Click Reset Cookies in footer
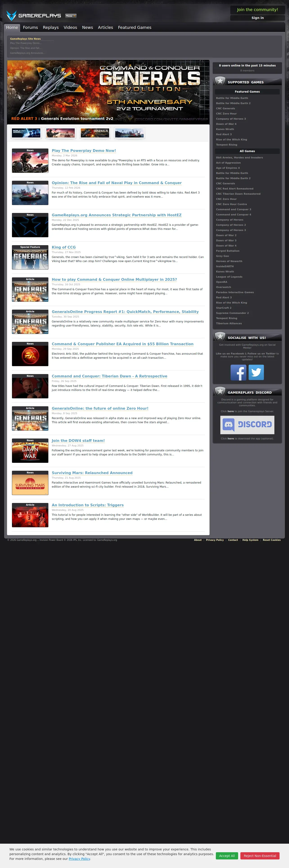This screenshot has width=289, height=868. (271, 540)
